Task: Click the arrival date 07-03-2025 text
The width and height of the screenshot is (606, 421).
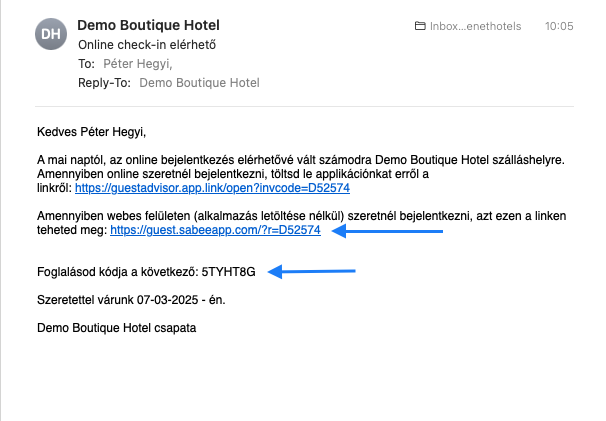Action: pos(168,300)
